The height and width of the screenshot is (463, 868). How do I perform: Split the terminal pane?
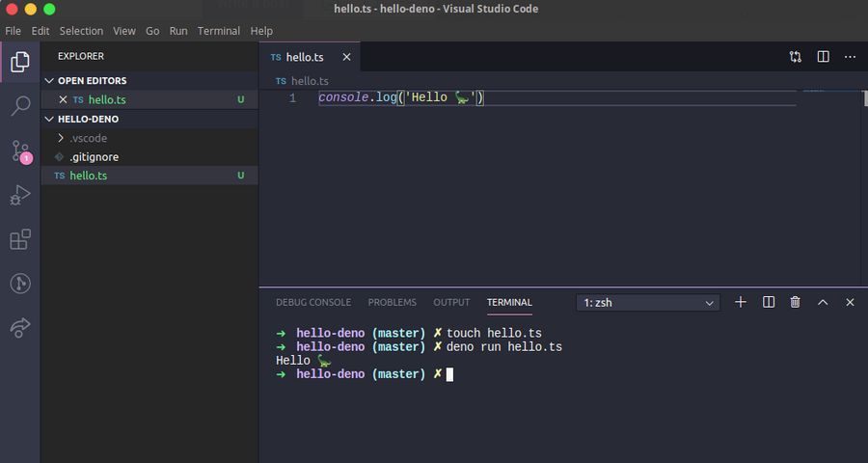pos(769,302)
